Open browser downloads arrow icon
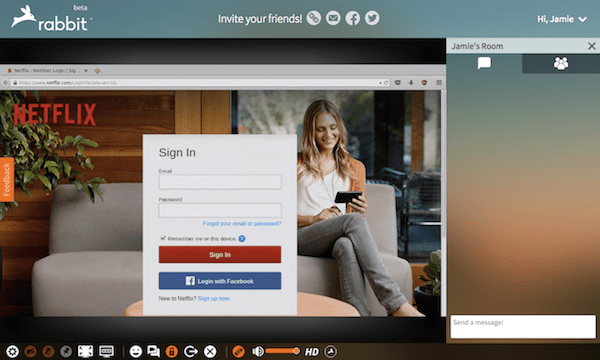 point(411,83)
